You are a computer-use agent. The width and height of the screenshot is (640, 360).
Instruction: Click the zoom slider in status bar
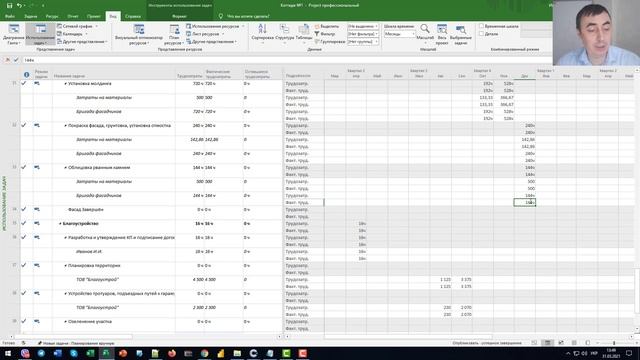pyautogui.click(x=614, y=343)
